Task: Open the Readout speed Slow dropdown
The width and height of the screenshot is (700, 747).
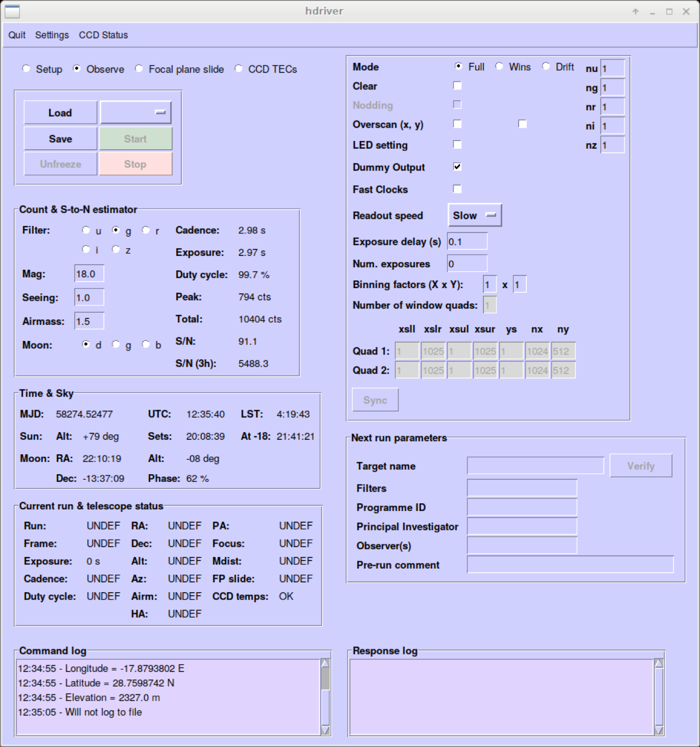Action: 474,216
